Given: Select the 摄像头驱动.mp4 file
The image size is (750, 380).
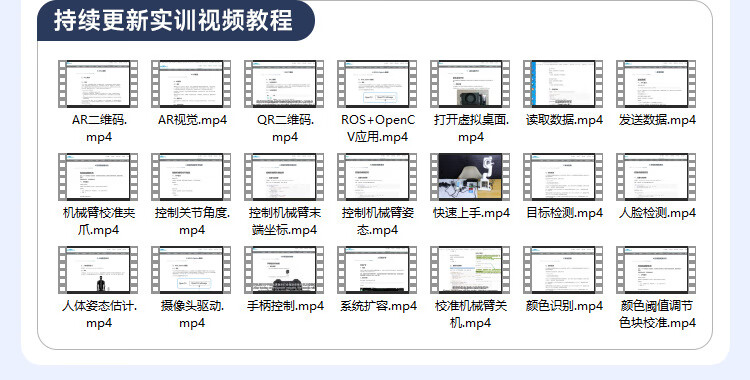Looking at the screenshot, I should [191, 270].
